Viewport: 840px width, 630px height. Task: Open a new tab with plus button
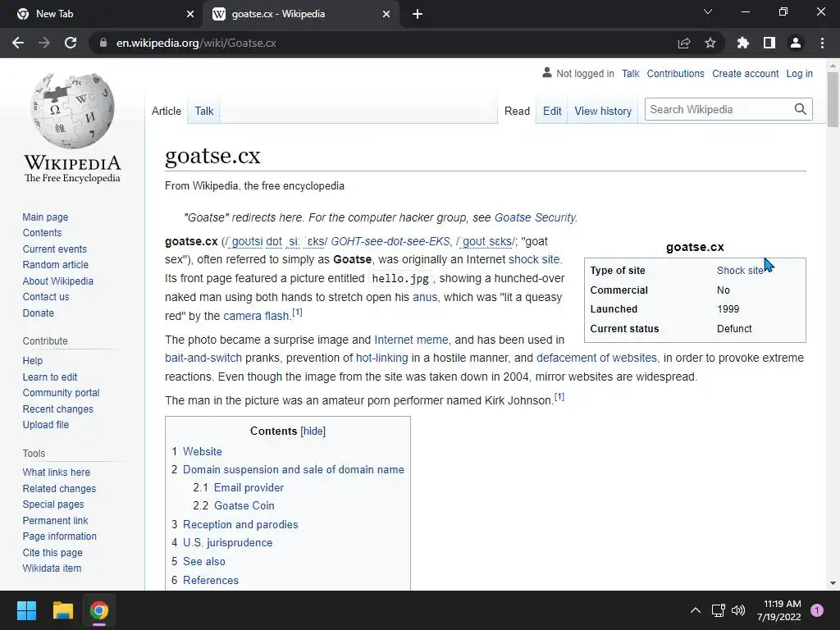coord(418,14)
